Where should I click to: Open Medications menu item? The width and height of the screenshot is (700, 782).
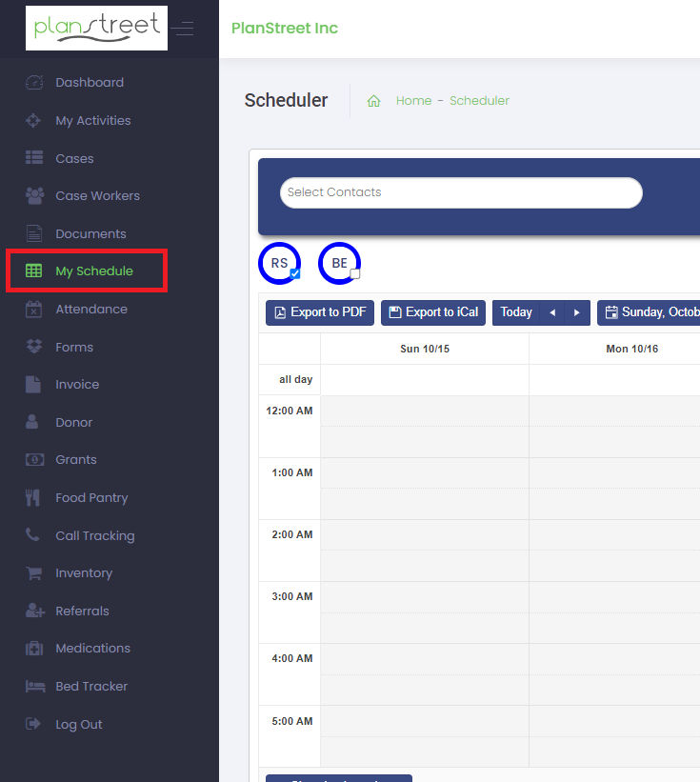[x=92, y=649]
